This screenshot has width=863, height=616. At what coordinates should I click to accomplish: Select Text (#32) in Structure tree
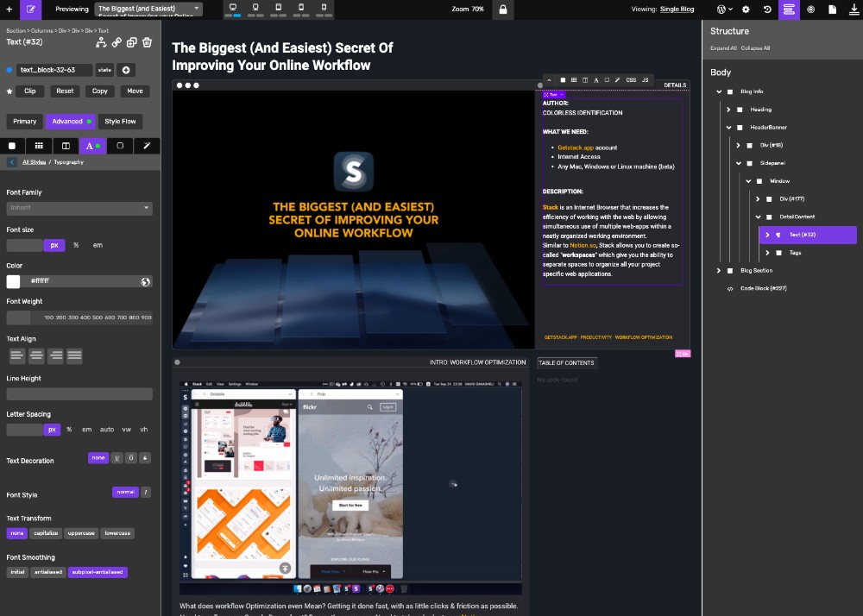coord(808,235)
